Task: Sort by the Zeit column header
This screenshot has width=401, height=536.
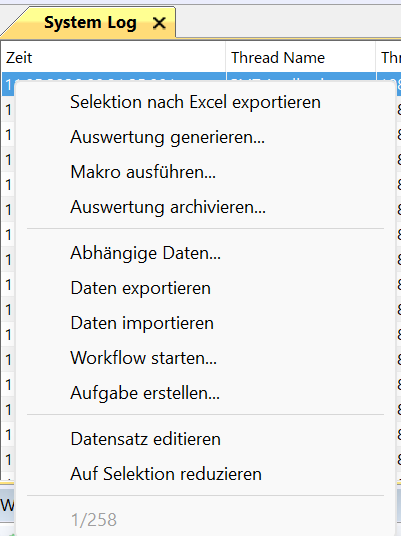Action: [x=113, y=57]
